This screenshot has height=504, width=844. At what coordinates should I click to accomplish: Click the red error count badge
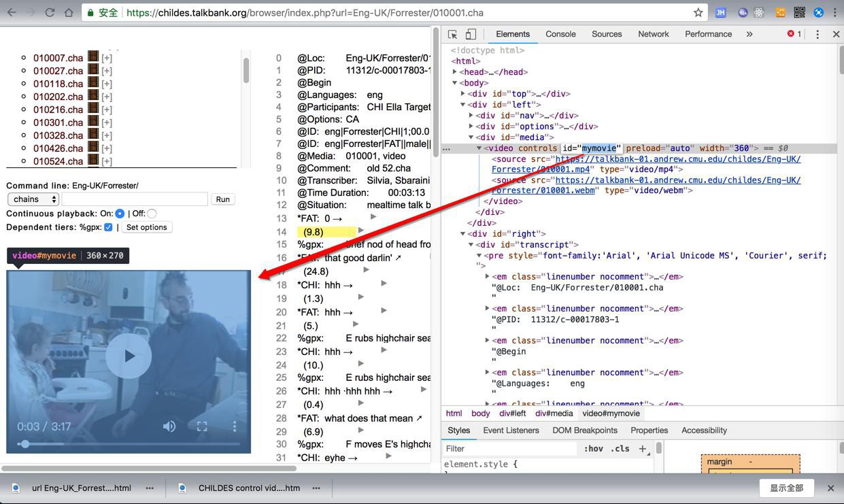coord(794,34)
